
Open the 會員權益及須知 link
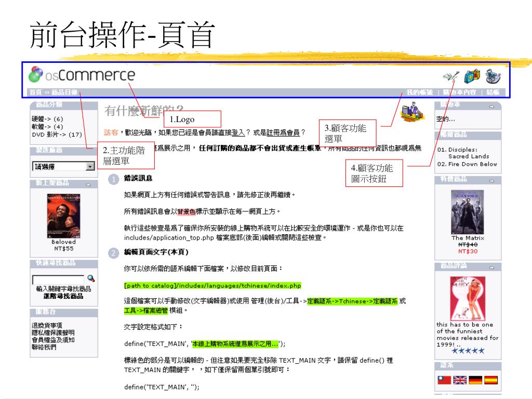coord(53,340)
